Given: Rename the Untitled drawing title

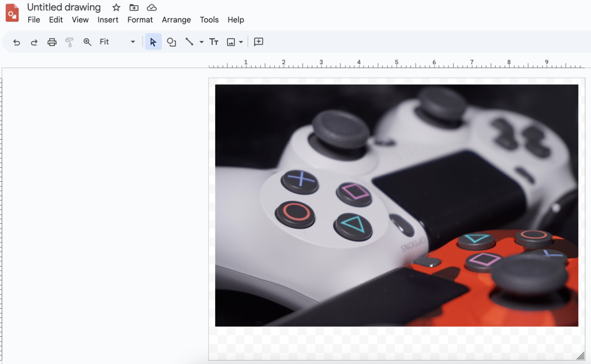Looking at the screenshot, I should 64,7.
